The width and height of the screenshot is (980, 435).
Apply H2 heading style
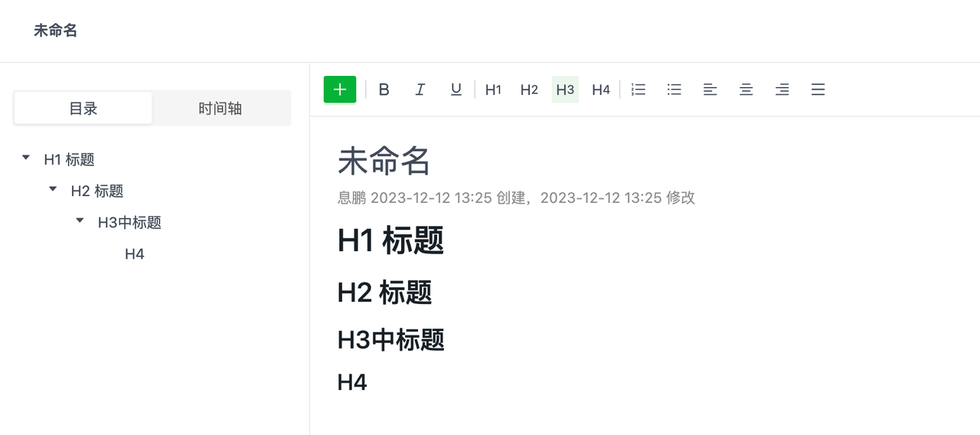tap(529, 90)
